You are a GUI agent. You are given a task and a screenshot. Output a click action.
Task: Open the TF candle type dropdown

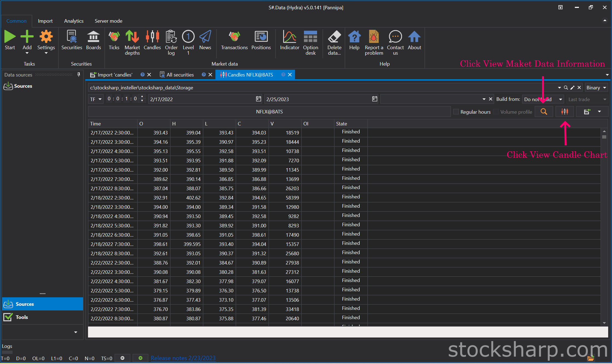(96, 99)
